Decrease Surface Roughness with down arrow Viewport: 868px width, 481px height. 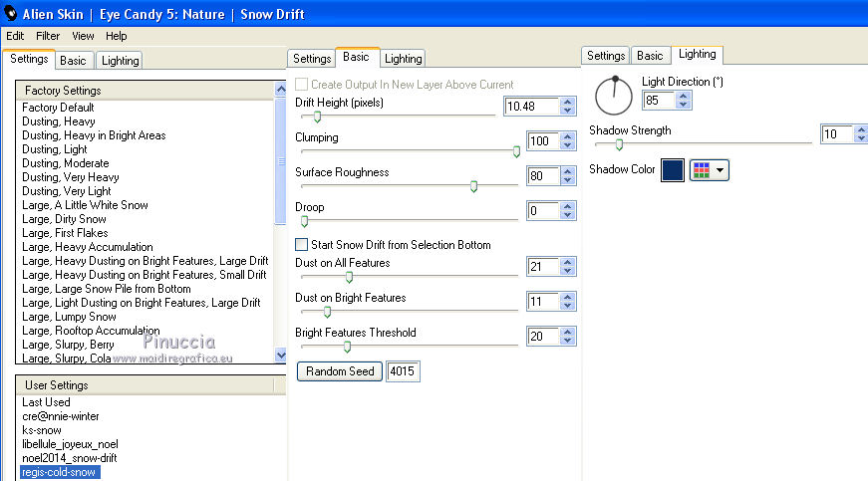(567, 180)
